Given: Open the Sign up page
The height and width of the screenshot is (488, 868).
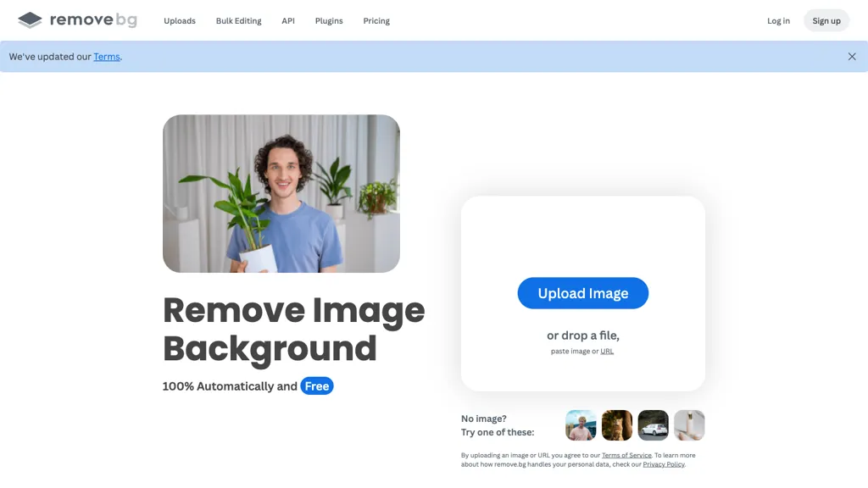Looking at the screenshot, I should coord(826,19).
